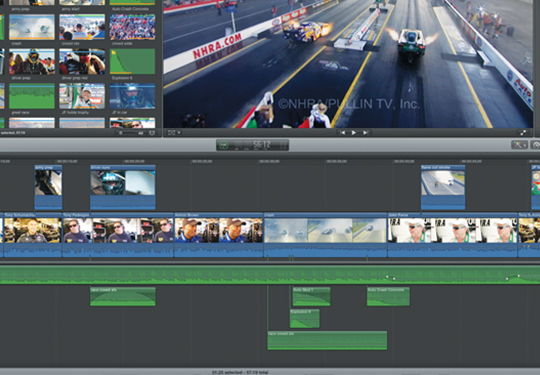The image size is (540, 375).
Task: Click the timecode display
Action: point(252,145)
